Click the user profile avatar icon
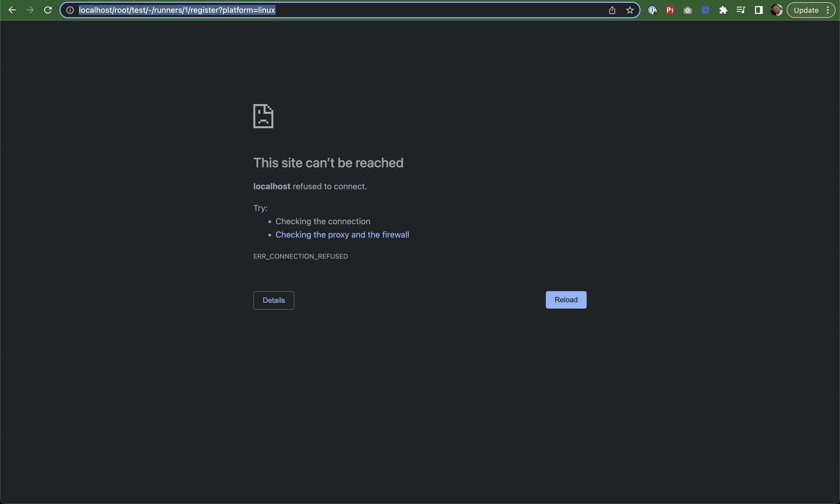This screenshot has width=840, height=504. pyautogui.click(x=777, y=10)
